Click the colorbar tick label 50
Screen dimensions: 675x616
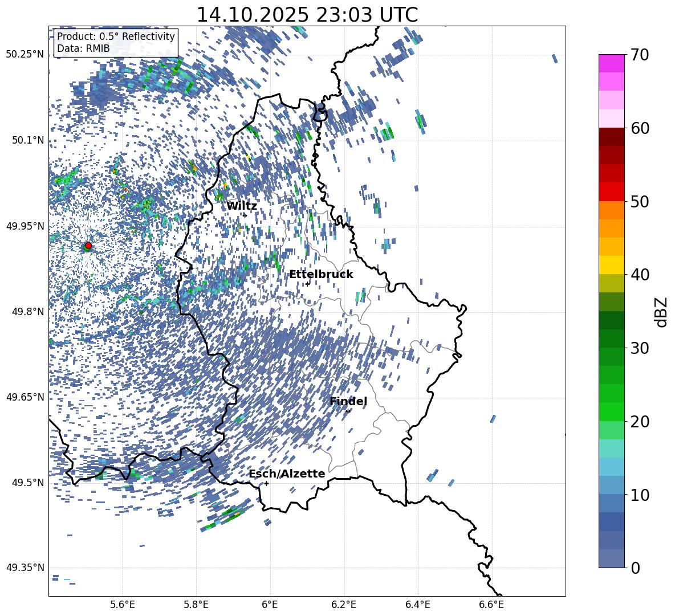pos(640,201)
